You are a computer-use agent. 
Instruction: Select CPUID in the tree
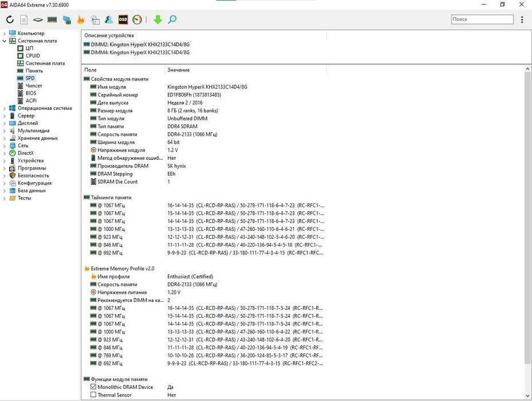tap(29, 56)
